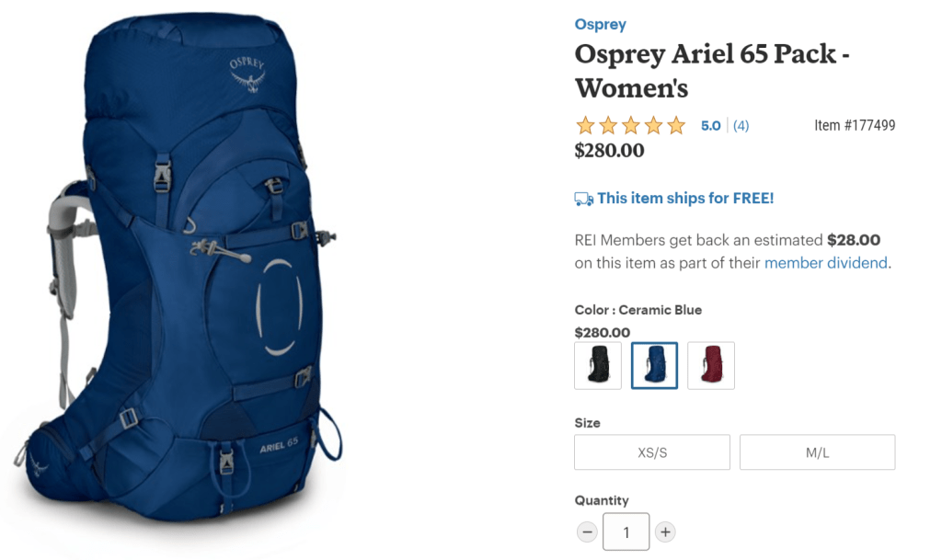942x560 pixels.
Task: Click the minus quantity button
Action: 587,531
